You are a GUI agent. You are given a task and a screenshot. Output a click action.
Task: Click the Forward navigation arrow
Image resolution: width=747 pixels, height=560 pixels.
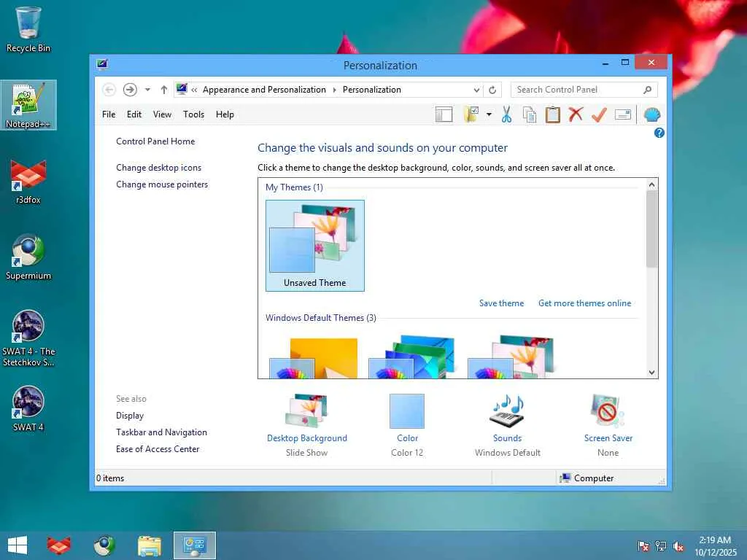pyautogui.click(x=130, y=90)
